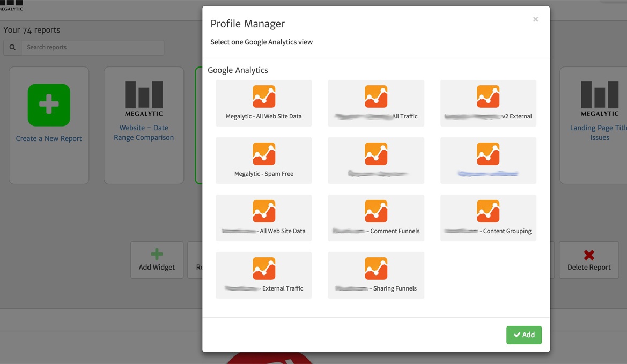Select the Content Grouping view
Viewport: 627px width, 364px height.
[x=488, y=218]
